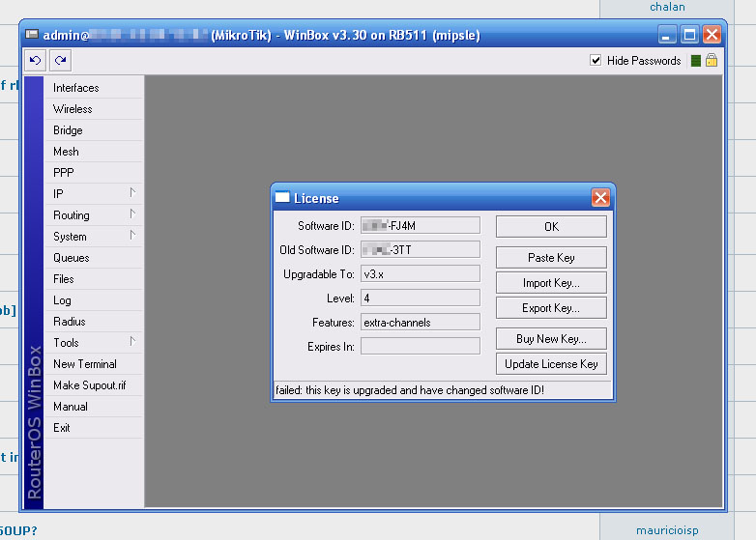The height and width of the screenshot is (540, 756).
Task: Click the WinBox window title icon
Action: pyautogui.click(x=32, y=34)
